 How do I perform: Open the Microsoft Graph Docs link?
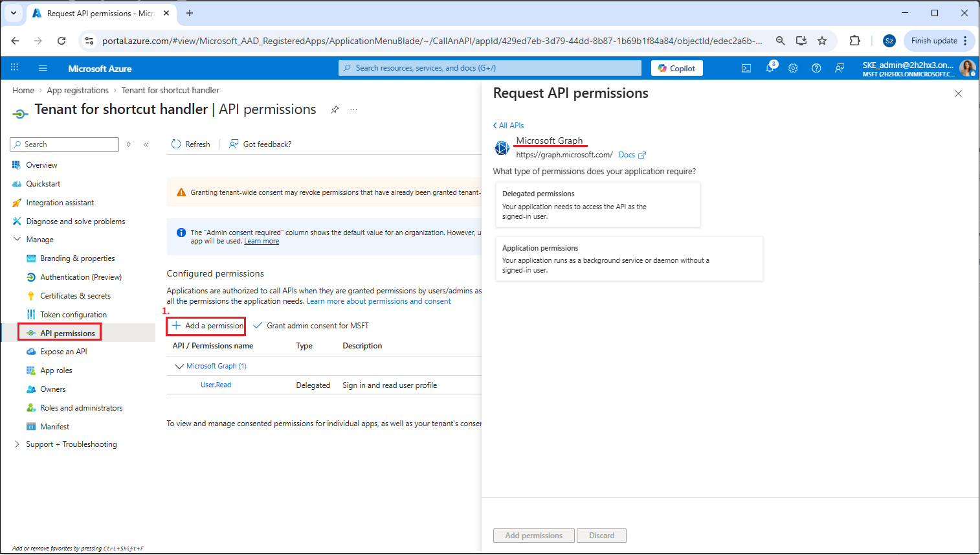[x=632, y=155]
